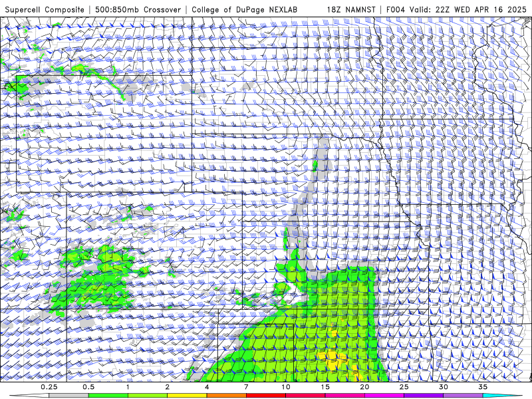This screenshot has height=399, width=532.
Task: Click the "500:850mb Crossover" header label
Action: pyautogui.click(x=138, y=10)
